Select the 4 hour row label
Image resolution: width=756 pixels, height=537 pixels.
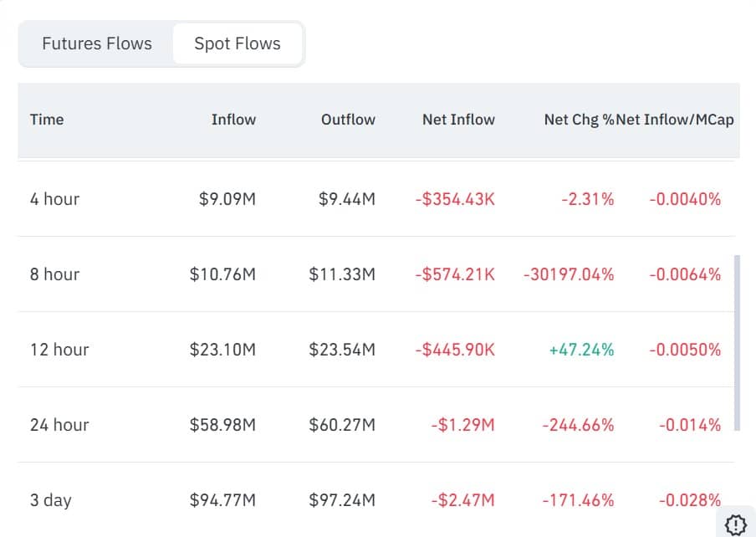[x=54, y=199]
